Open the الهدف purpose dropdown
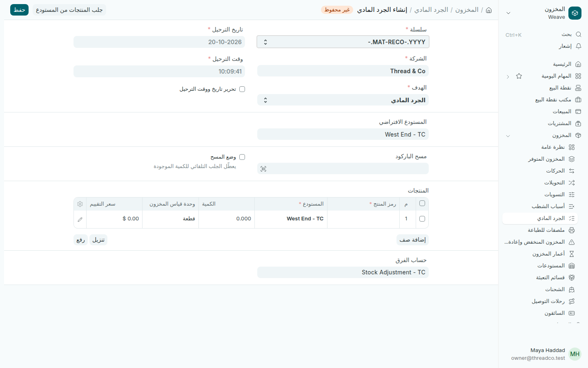This screenshot has height=368, width=588. (x=343, y=100)
